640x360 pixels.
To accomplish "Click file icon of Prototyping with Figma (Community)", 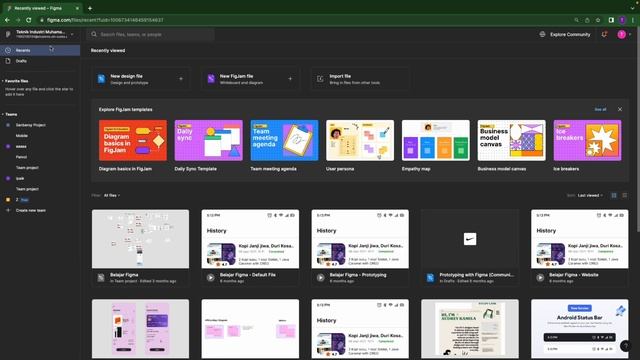I will 430,278.
